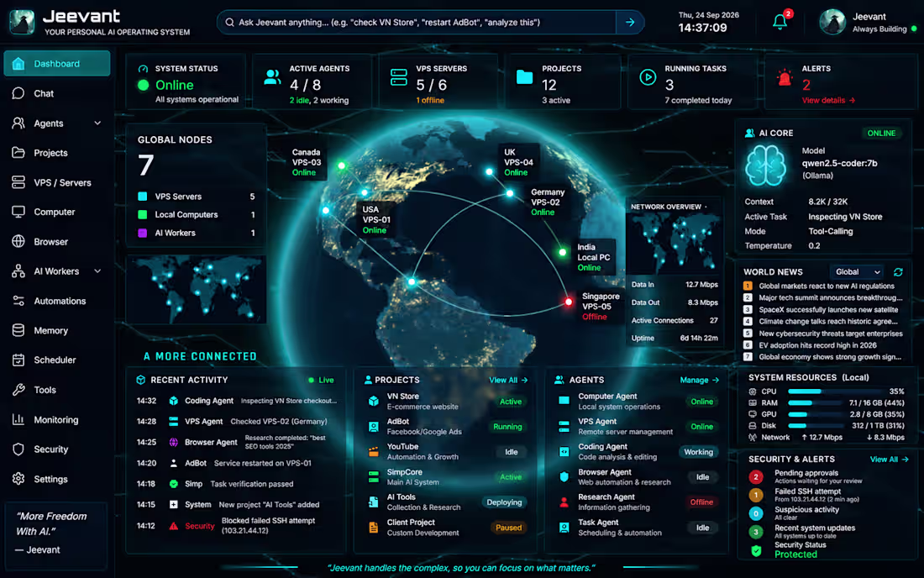
Task: Click the Running Tasks play icon
Action: click(x=648, y=77)
